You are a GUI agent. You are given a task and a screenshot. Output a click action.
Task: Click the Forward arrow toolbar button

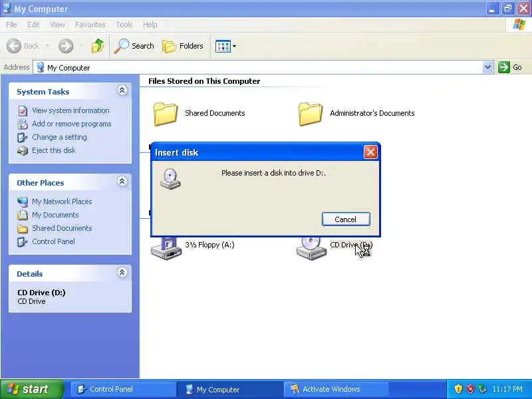pyautogui.click(x=65, y=46)
